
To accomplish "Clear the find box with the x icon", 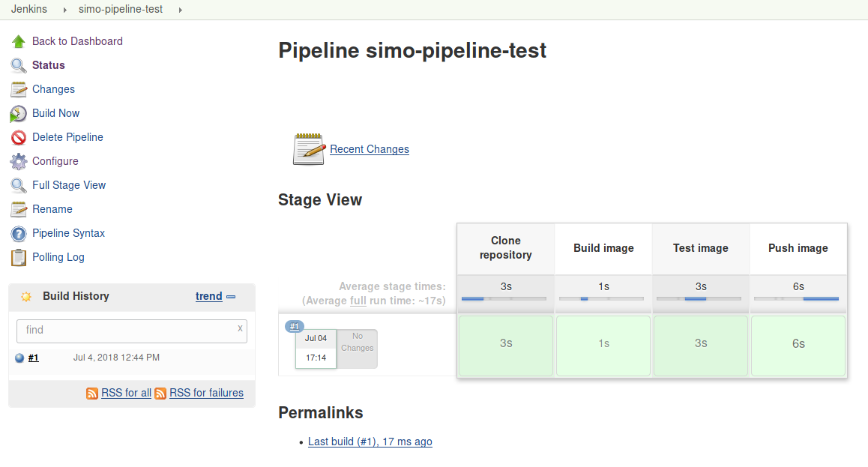I will (240, 328).
